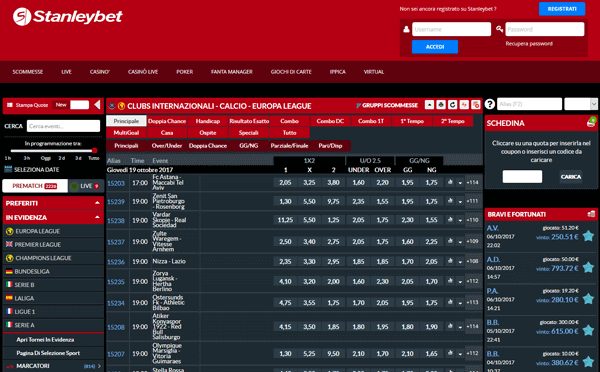The image size is (600, 372).
Task: Click the last red icon in event header
Action: (476, 105)
